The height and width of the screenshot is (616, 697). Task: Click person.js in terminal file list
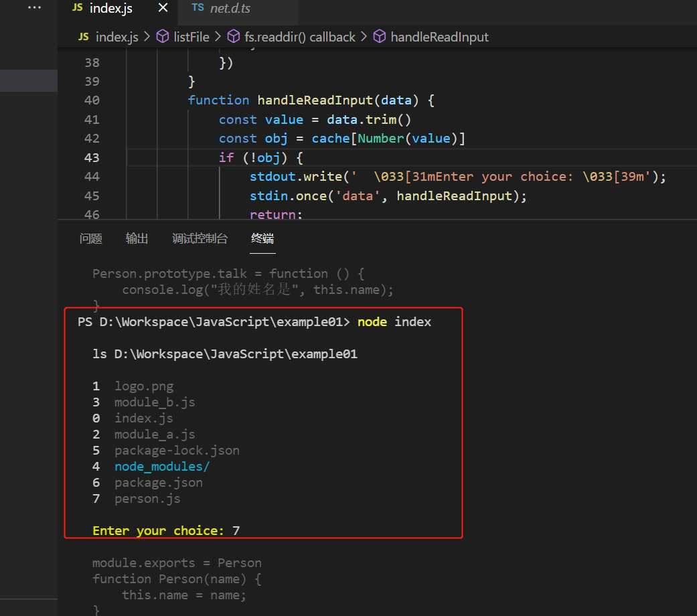coord(147,499)
